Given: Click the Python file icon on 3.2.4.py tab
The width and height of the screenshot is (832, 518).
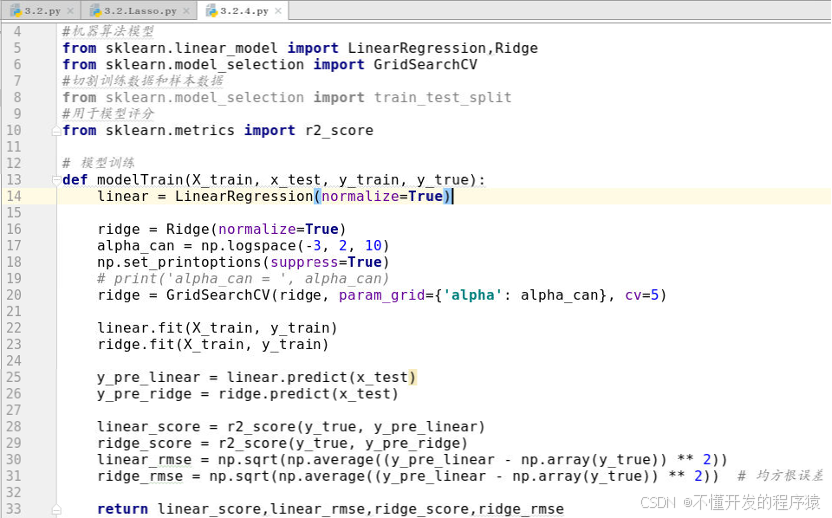Looking at the screenshot, I should tap(212, 11).
